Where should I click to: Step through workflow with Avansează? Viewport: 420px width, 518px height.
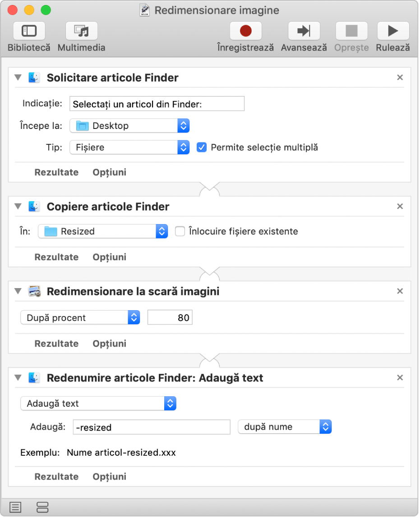pos(304,31)
